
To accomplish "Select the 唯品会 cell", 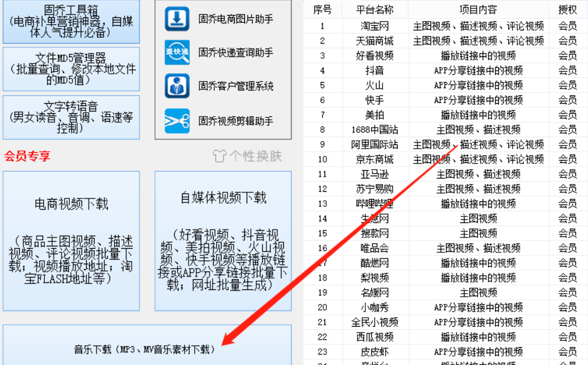I will tap(375, 248).
